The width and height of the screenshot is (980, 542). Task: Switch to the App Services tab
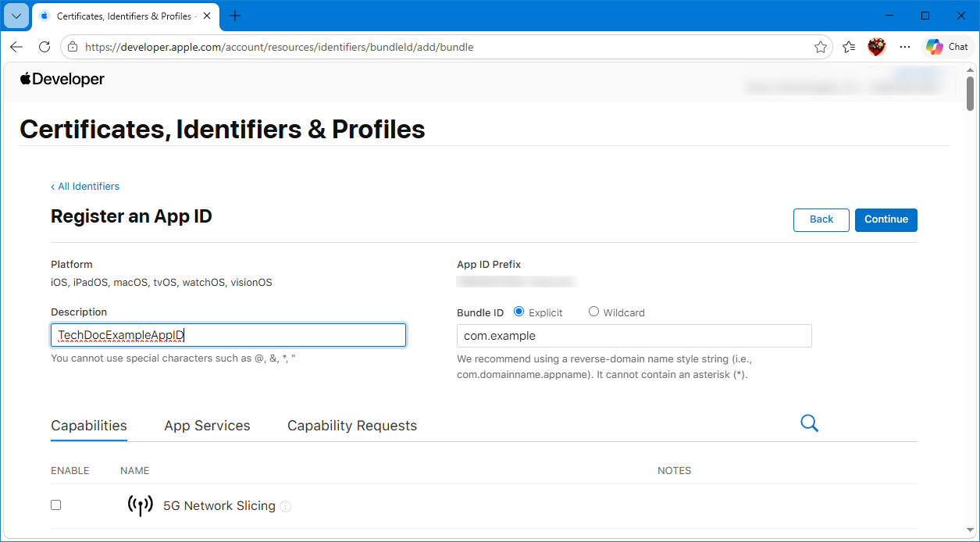[207, 426]
